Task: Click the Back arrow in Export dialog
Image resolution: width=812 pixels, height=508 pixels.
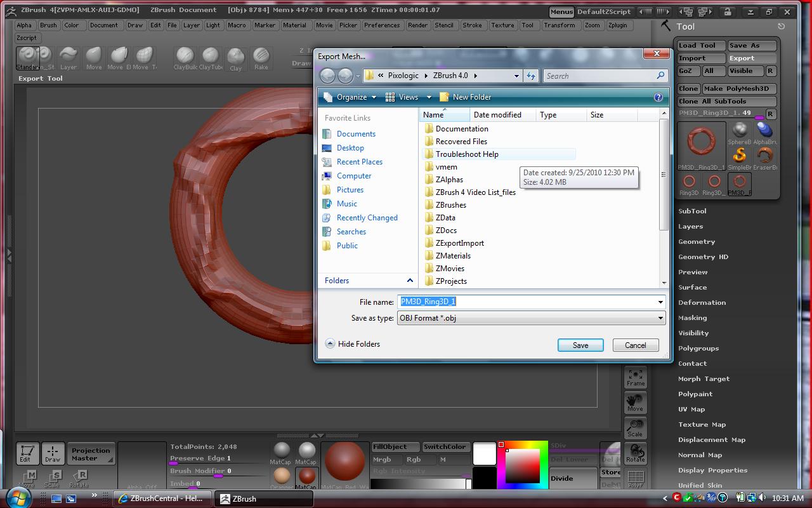Action: click(327, 76)
